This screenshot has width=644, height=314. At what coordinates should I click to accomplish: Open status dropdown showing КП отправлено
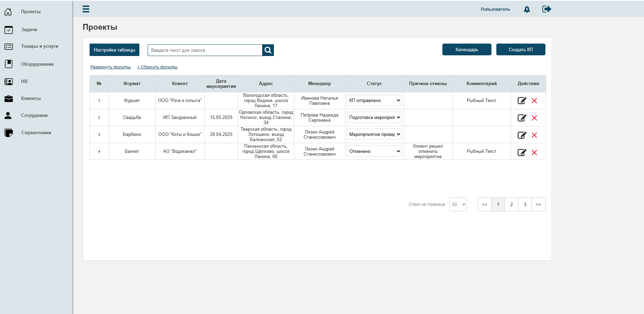coord(374,101)
